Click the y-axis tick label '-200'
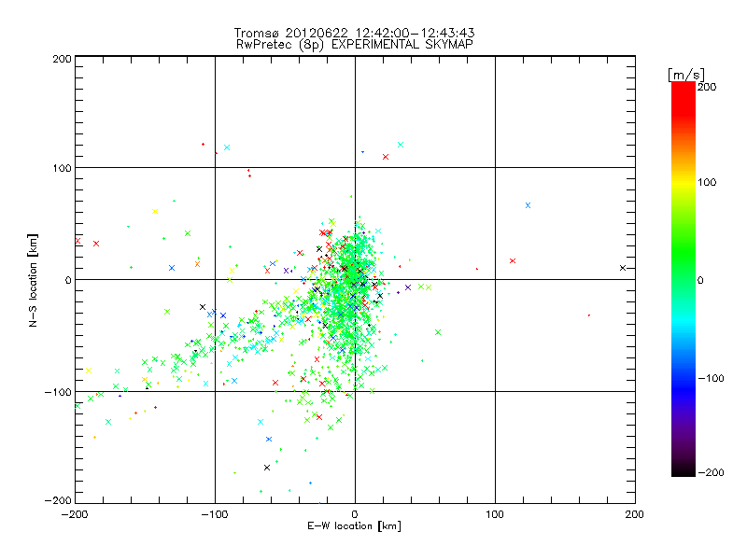Screen dimensions: 747x560 click(x=58, y=500)
